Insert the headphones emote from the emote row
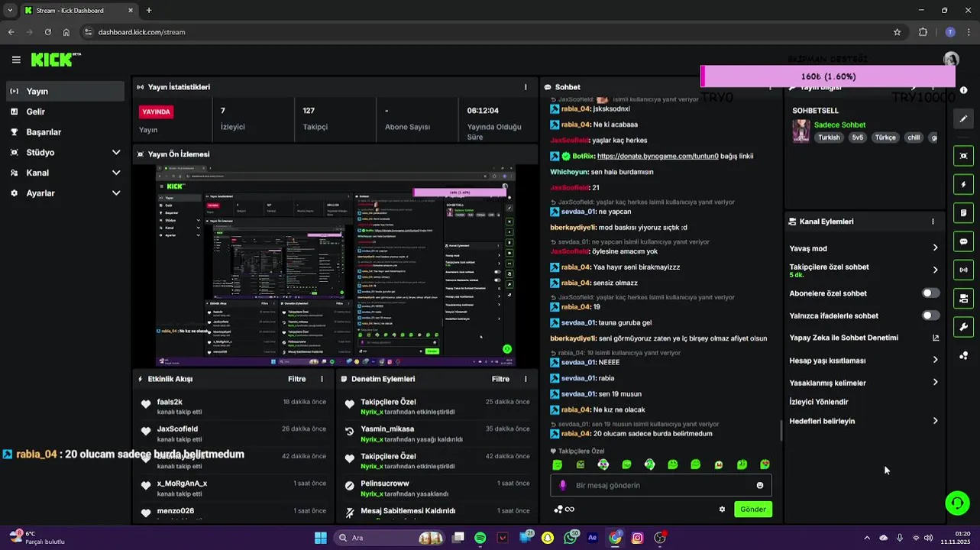The width and height of the screenshot is (980, 550). [x=649, y=464]
